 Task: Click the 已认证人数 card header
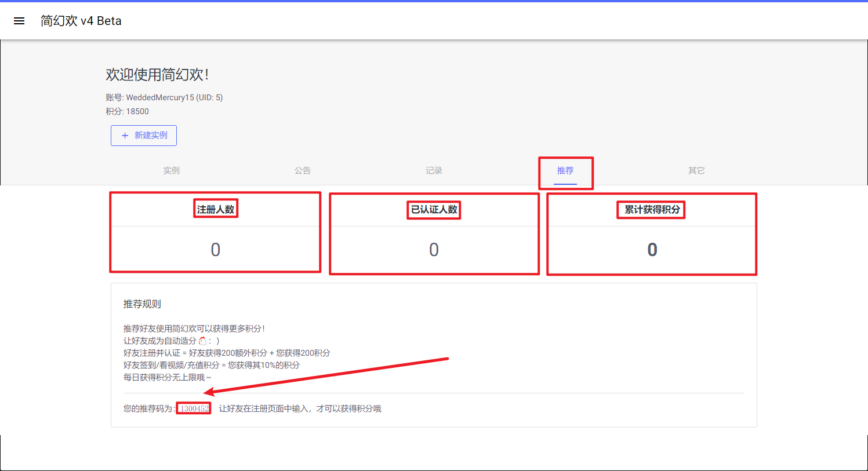(434, 209)
